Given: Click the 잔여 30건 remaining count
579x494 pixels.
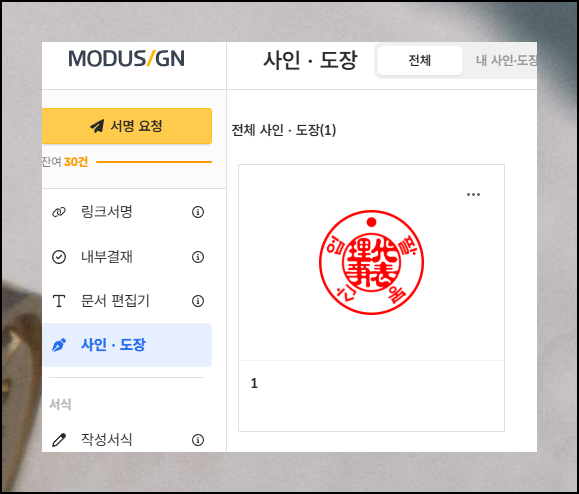Looking at the screenshot, I should (x=65, y=162).
